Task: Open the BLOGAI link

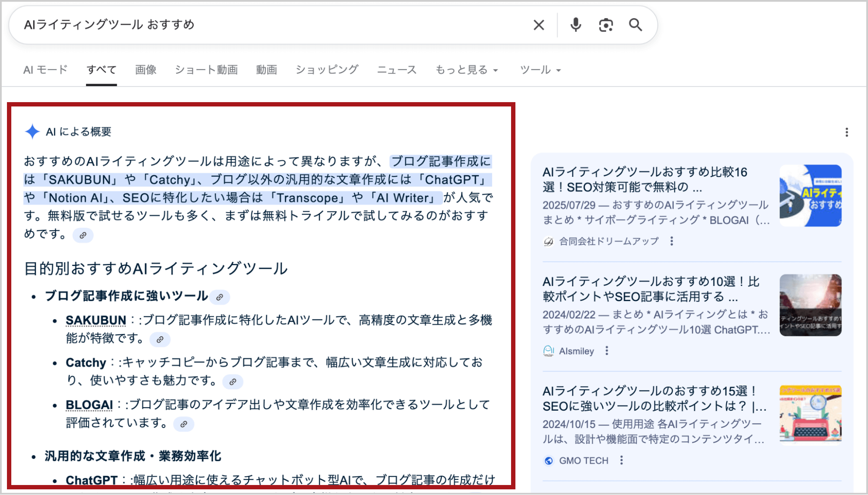Action: click(89, 405)
